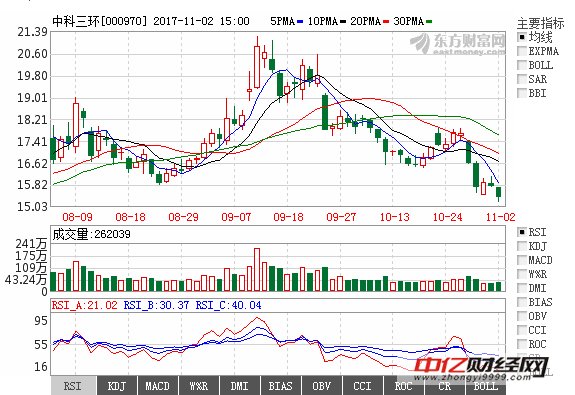The width and height of the screenshot is (575, 395).
Task: Choose the BOLL main indicator option
Action: [522, 65]
